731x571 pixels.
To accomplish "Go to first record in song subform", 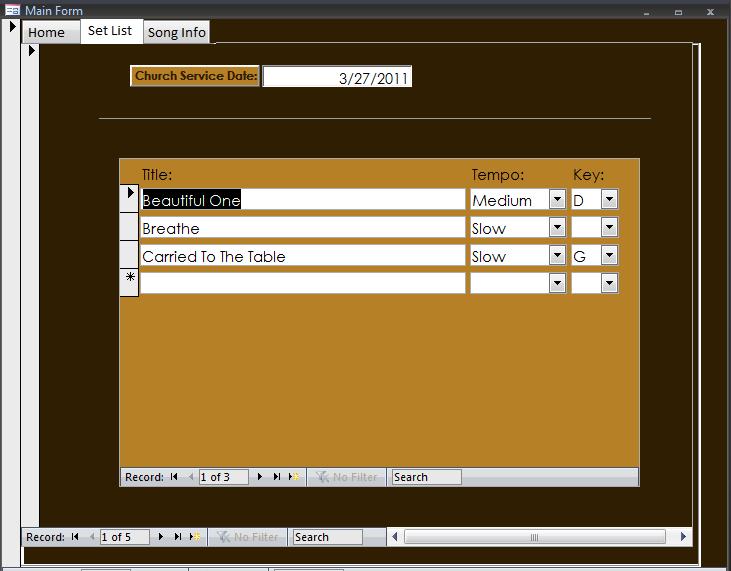I will [174, 477].
